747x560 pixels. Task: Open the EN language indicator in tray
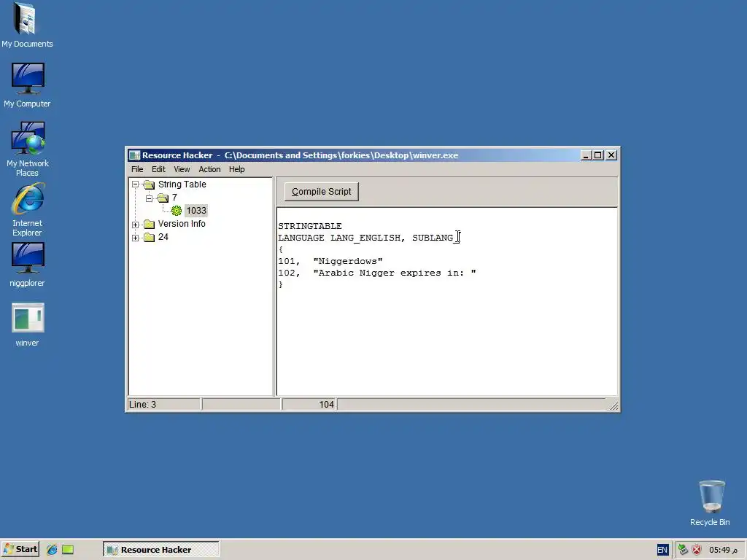point(662,550)
